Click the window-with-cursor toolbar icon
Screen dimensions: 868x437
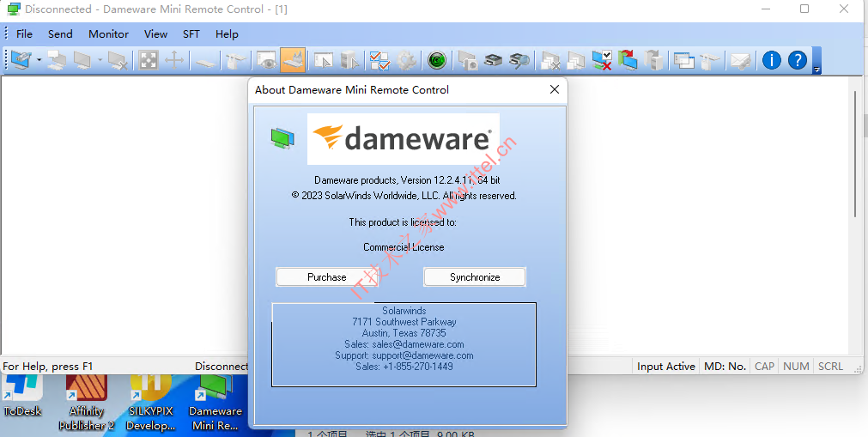coord(324,60)
